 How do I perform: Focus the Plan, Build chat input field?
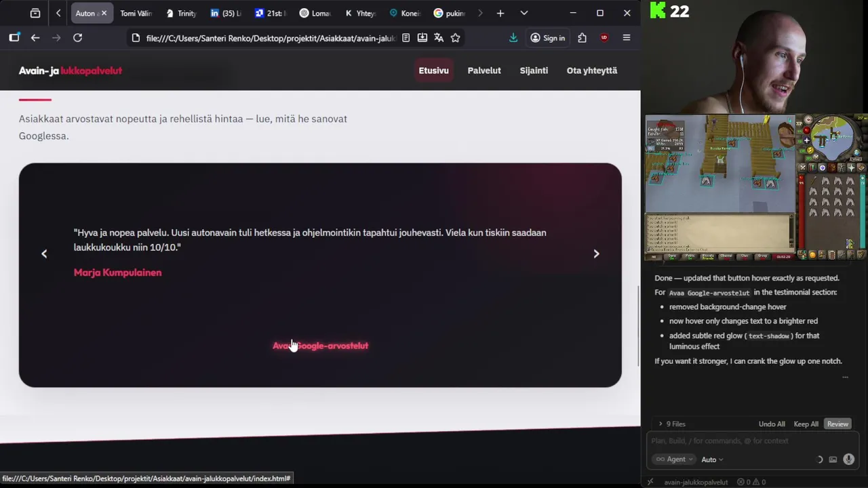point(751,441)
